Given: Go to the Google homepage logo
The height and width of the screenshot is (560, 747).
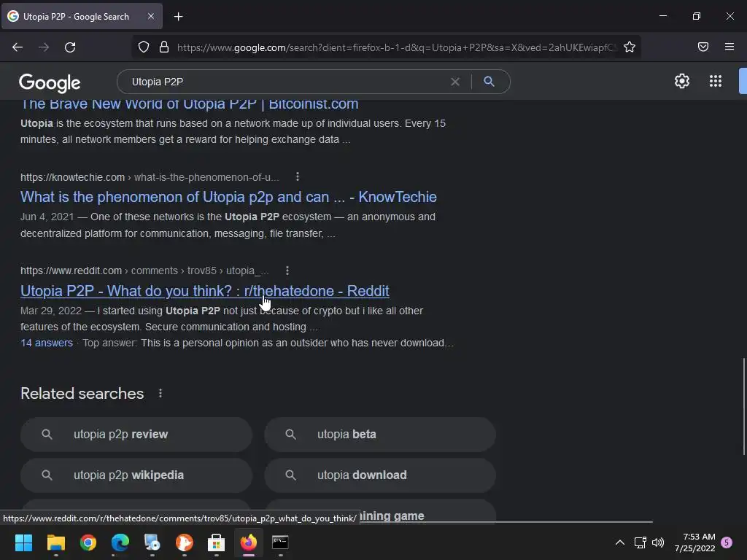Looking at the screenshot, I should click(50, 83).
